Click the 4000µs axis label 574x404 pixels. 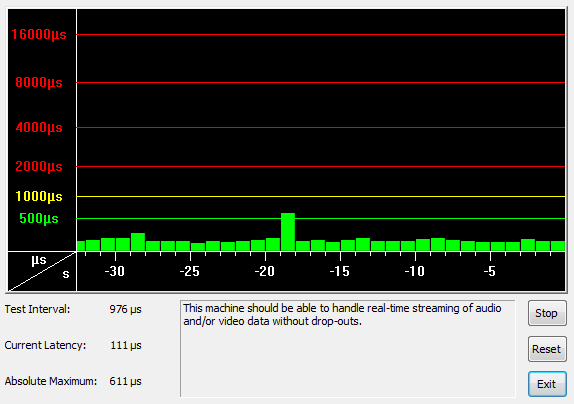(x=39, y=128)
